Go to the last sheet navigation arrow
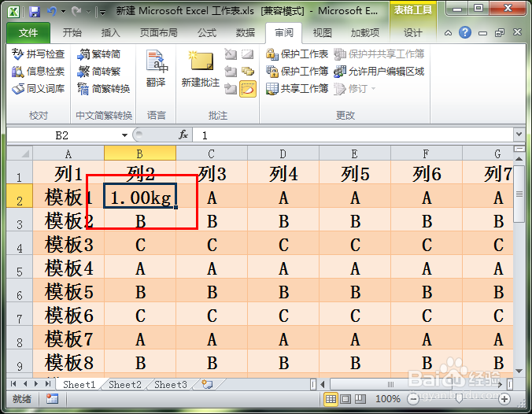 click(x=48, y=384)
